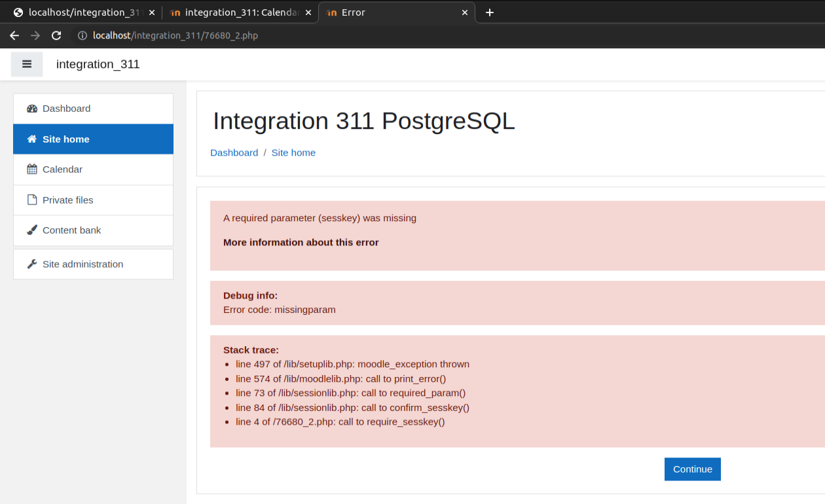Screen dimensions: 825x504
Task: Open Dashboard from the side navigation
Action: pyautogui.click(x=93, y=109)
